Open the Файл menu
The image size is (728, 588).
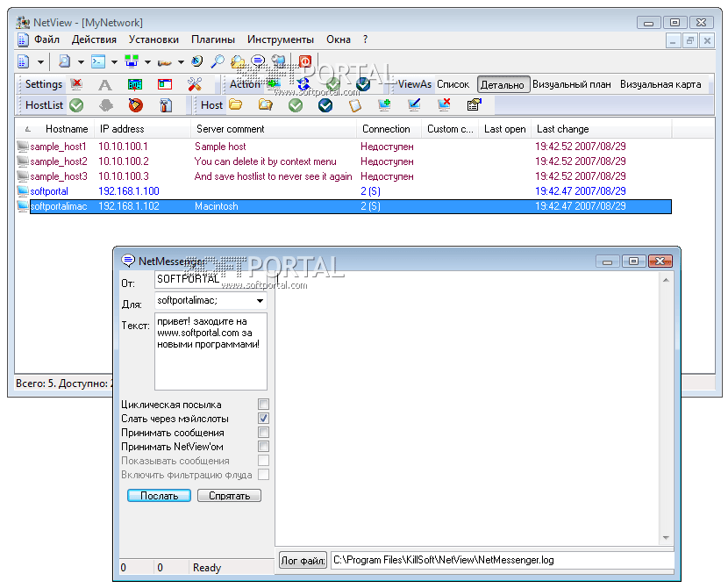[x=46, y=39]
